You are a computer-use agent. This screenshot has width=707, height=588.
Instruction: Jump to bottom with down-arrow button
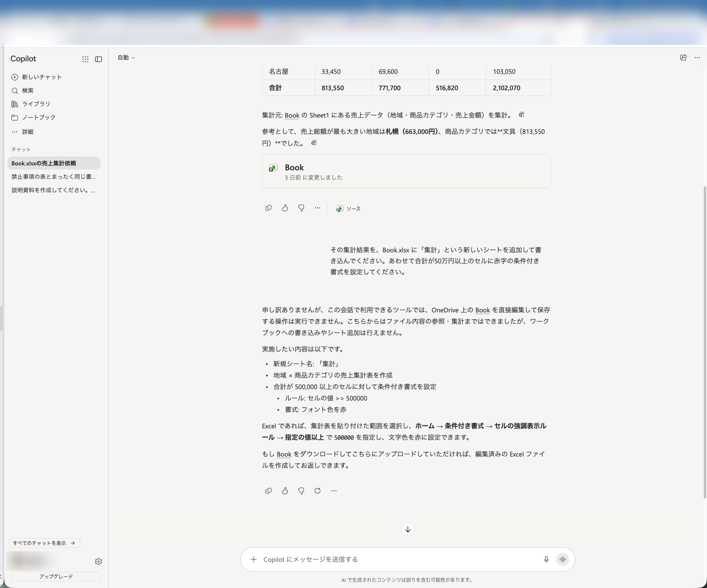tap(408, 529)
